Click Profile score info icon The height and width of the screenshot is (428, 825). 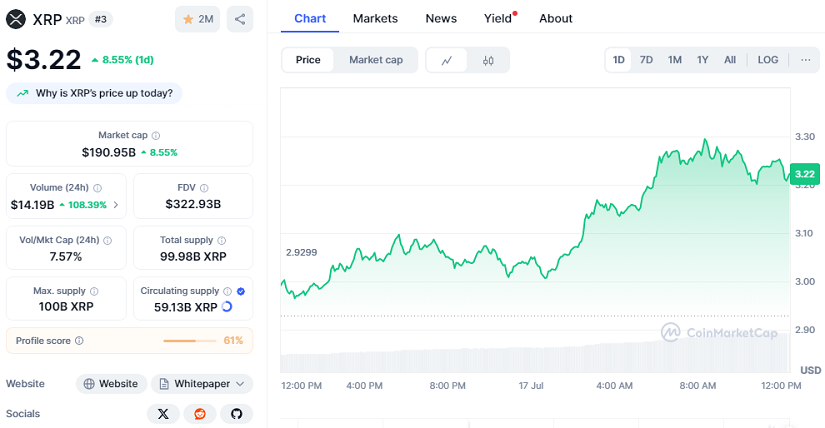tap(79, 341)
